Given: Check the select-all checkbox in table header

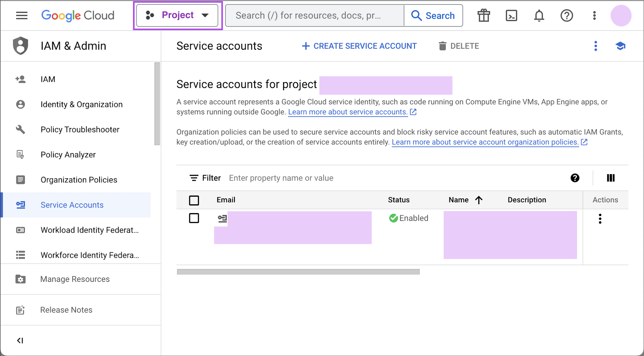Looking at the screenshot, I should [194, 200].
